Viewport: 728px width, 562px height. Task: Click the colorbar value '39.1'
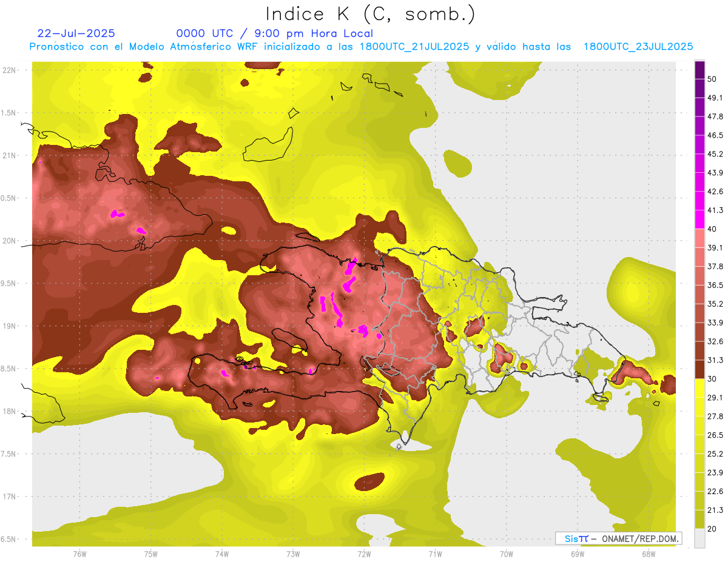pos(715,247)
